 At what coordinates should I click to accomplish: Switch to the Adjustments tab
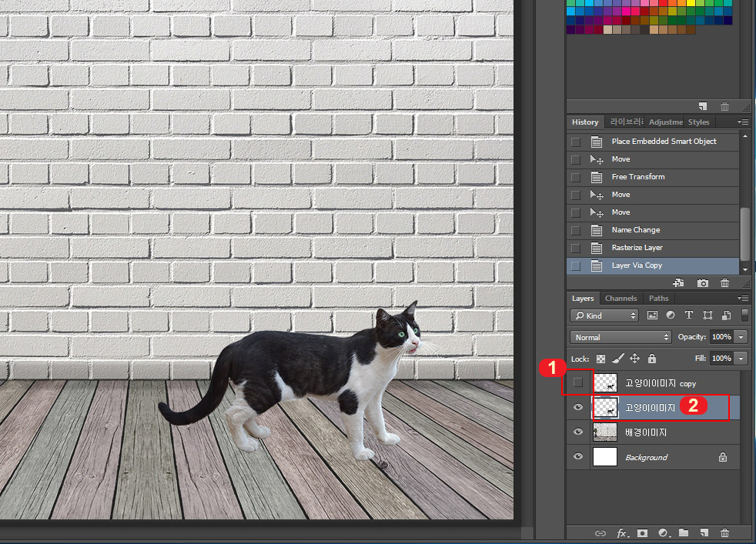665,122
